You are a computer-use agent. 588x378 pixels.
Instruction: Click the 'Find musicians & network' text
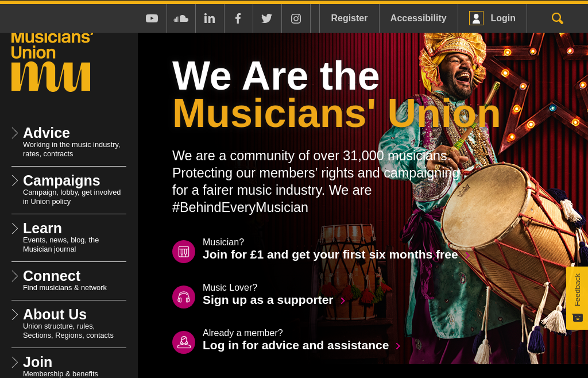pos(64,288)
